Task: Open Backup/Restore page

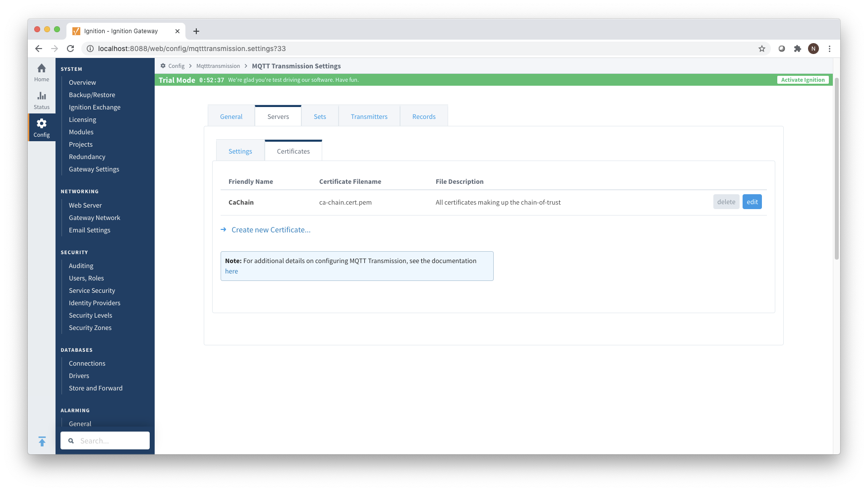Action: pyautogui.click(x=92, y=95)
